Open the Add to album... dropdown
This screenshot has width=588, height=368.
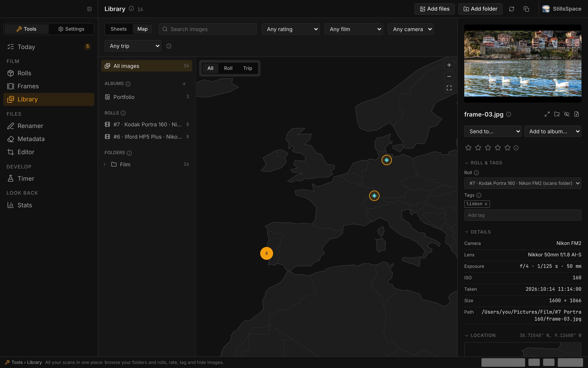tap(553, 131)
